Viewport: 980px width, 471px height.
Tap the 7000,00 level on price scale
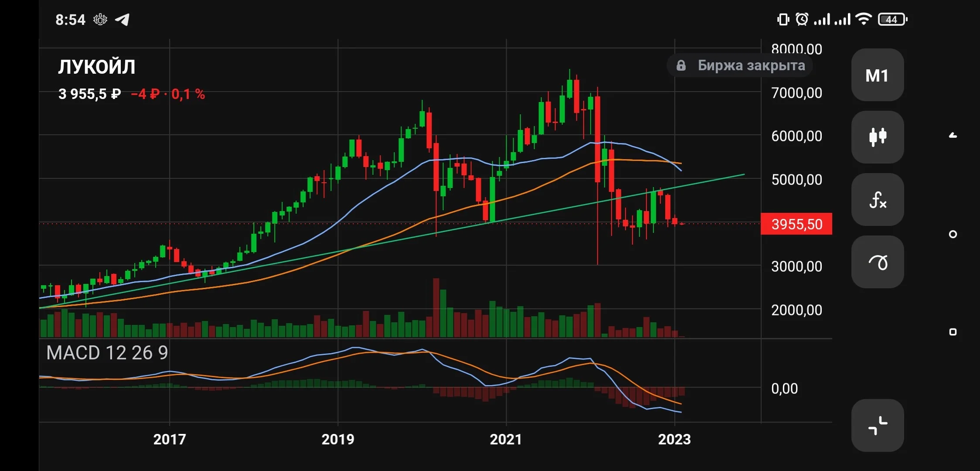[796, 93]
